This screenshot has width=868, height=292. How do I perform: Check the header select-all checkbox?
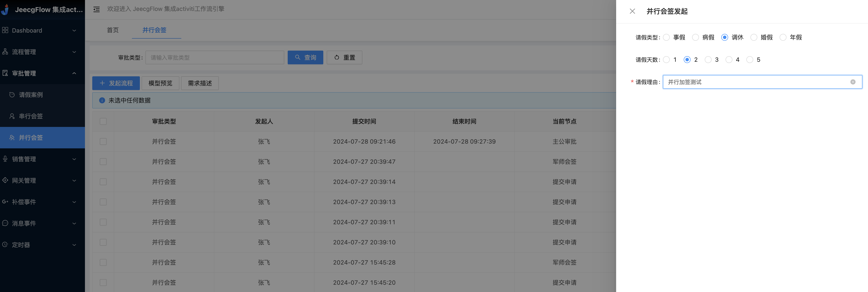pyautogui.click(x=103, y=121)
